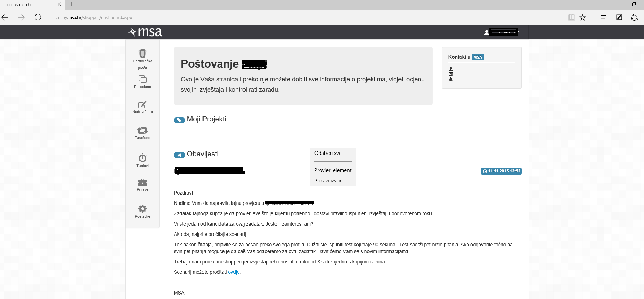The image size is (644, 299).
Task: Refresh the page with reload button
Action: pos(38,17)
